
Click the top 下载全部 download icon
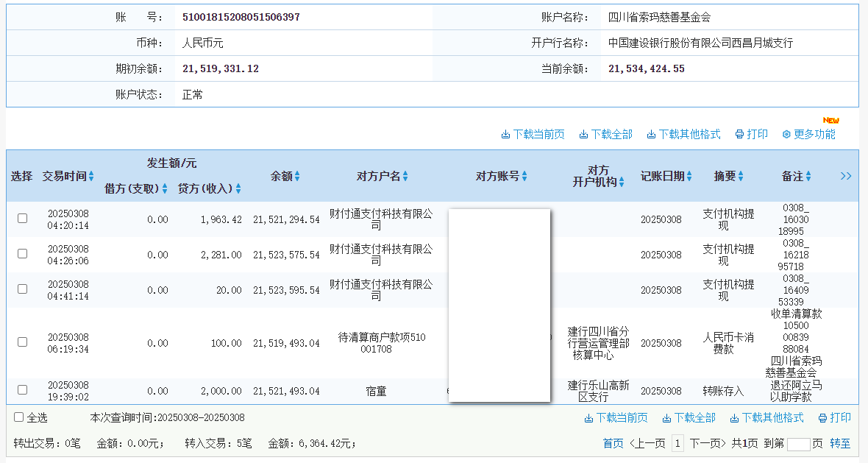(x=583, y=135)
